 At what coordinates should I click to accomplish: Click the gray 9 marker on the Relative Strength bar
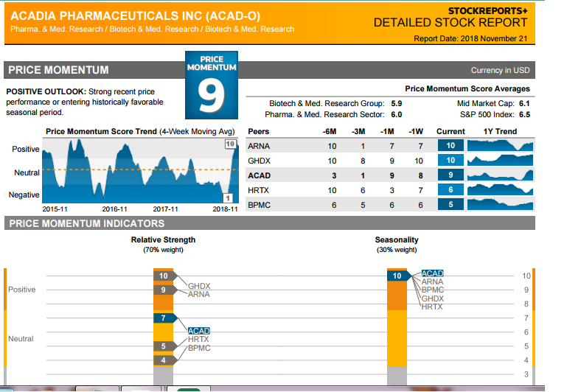click(x=165, y=290)
